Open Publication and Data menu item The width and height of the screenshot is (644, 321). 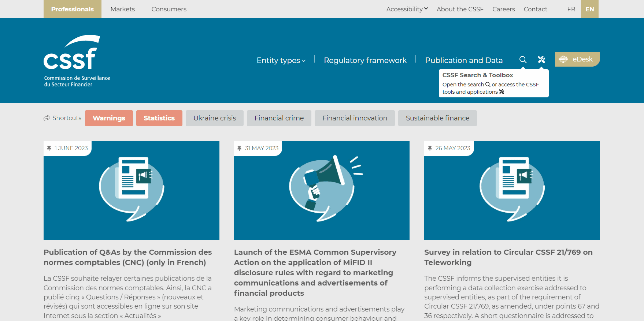tap(464, 60)
